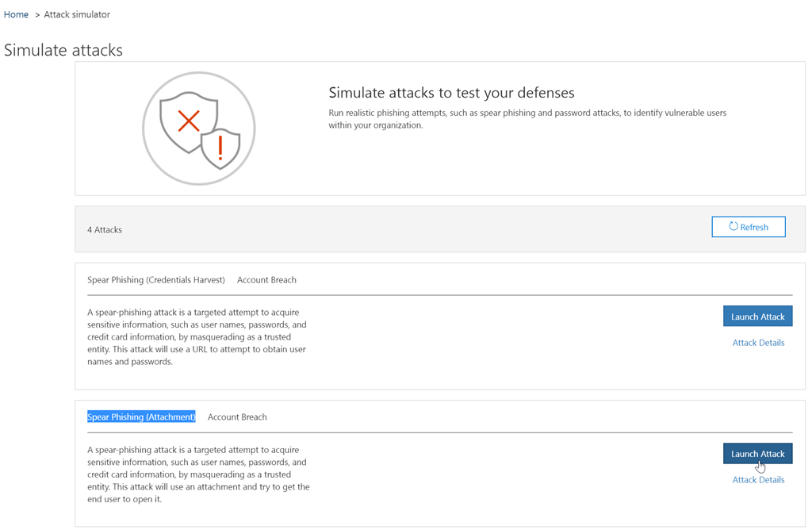Click the Simulate attacks page heading
The height and width of the screenshot is (530, 812).
pyautogui.click(x=63, y=50)
